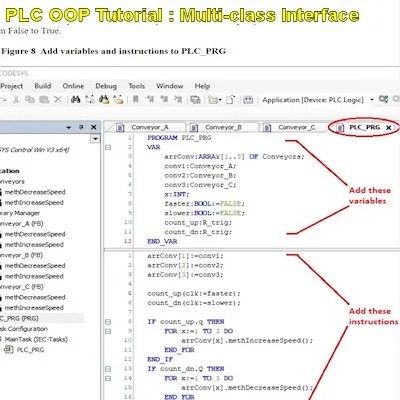Open the Build menu

pos(43,86)
